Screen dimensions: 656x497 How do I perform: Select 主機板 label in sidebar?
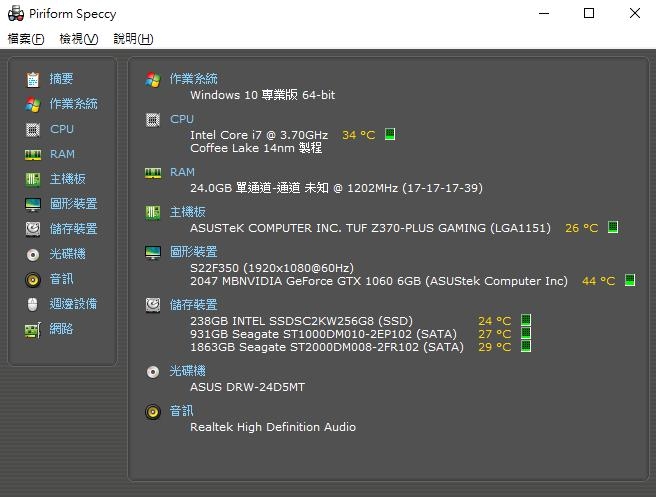click(67, 179)
